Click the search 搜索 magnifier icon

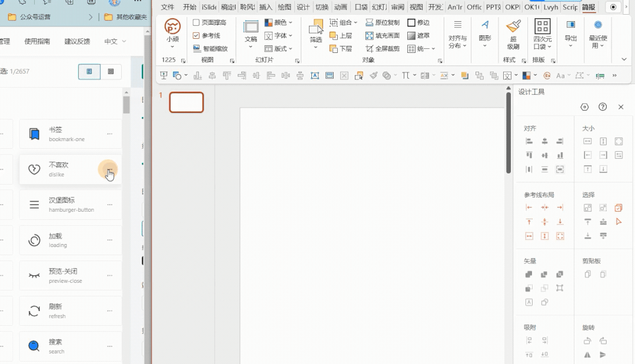point(35,346)
